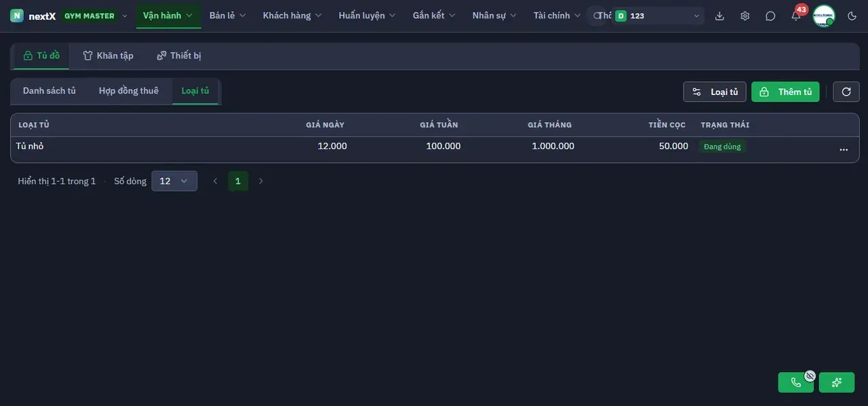Click the 50.000 deposit cell
This screenshot has height=406, width=868.
click(673, 146)
